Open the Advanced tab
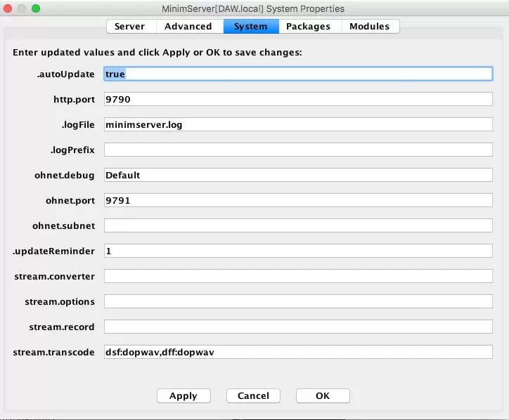 click(188, 27)
